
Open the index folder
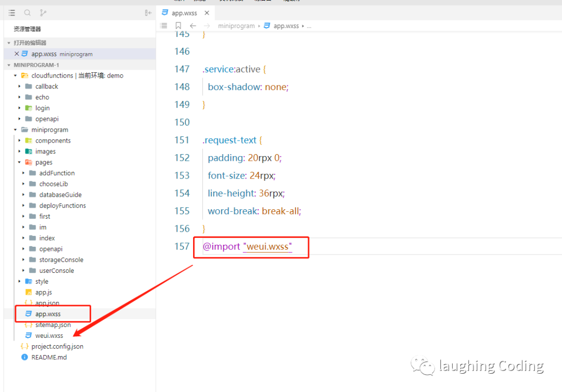pyautogui.click(x=47, y=238)
